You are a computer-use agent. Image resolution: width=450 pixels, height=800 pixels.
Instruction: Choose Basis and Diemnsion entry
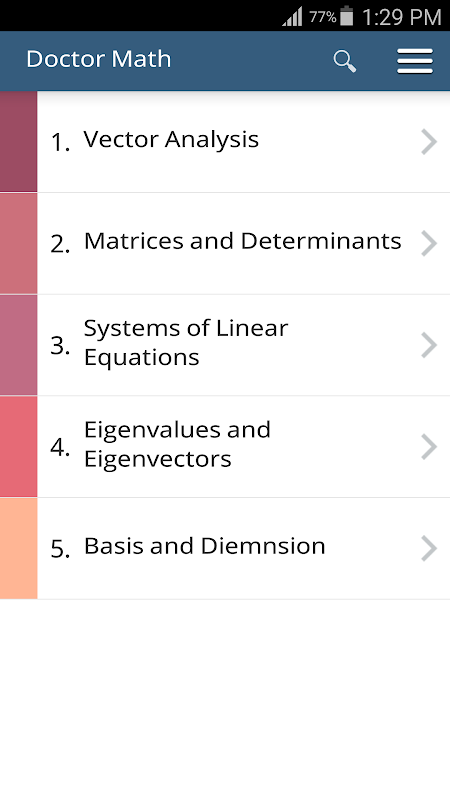pyautogui.click(x=243, y=548)
